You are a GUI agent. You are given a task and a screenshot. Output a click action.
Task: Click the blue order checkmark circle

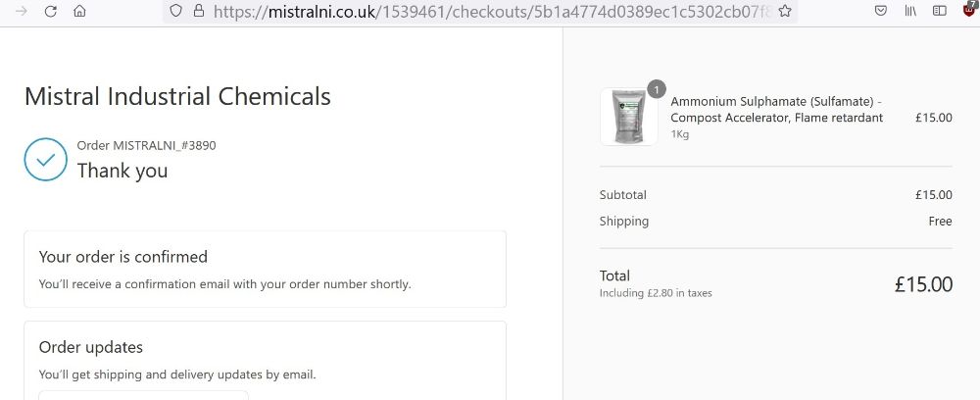[46, 160]
